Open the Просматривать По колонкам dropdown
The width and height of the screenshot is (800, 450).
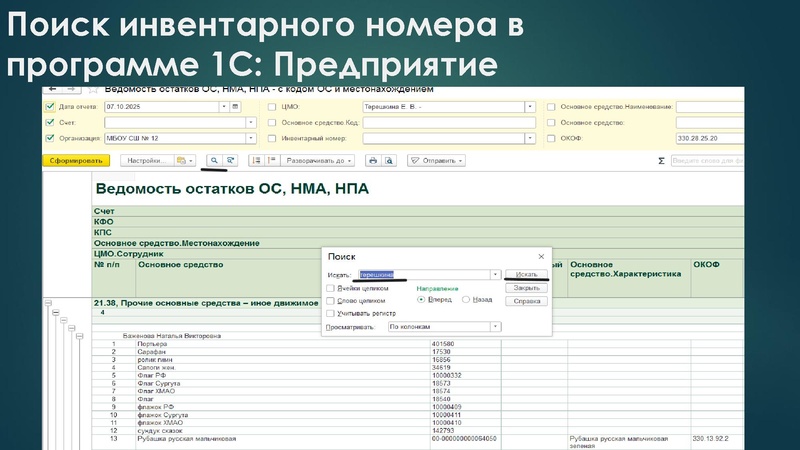pos(495,327)
